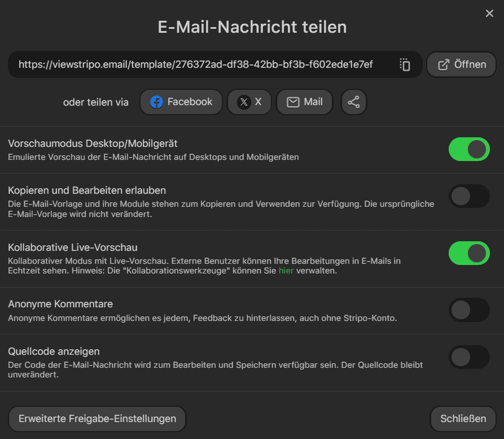The height and width of the screenshot is (439, 504).
Task: Share the email on X
Action: point(249,102)
